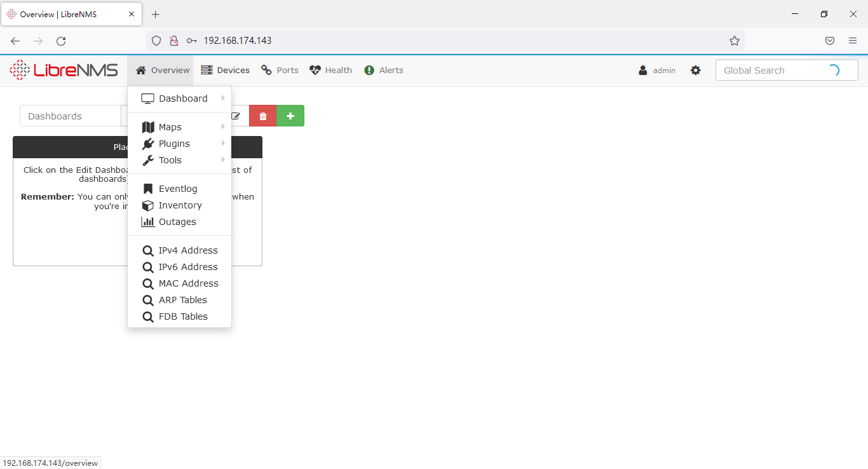
Task: Expand the Maps submenu
Action: pyautogui.click(x=170, y=126)
